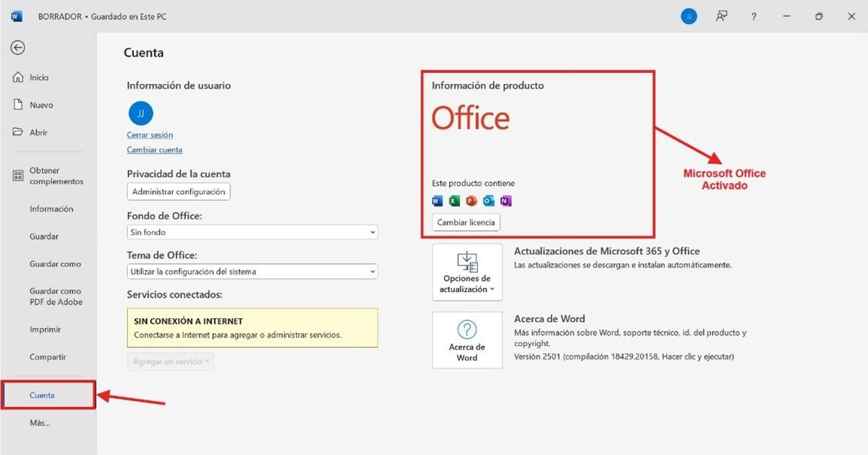868x455 pixels.
Task: Select Imprimir in the sidebar
Action: [x=45, y=329]
